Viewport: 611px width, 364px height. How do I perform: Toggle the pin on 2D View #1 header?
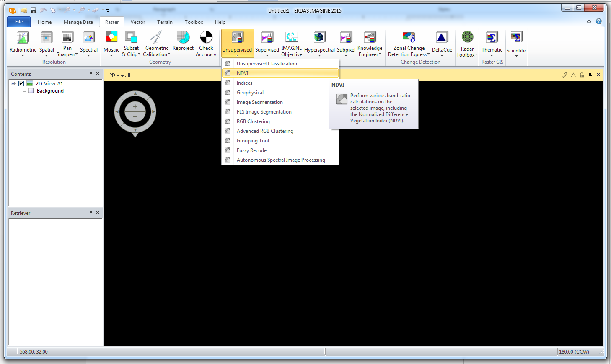pyautogui.click(x=590, y=75)
